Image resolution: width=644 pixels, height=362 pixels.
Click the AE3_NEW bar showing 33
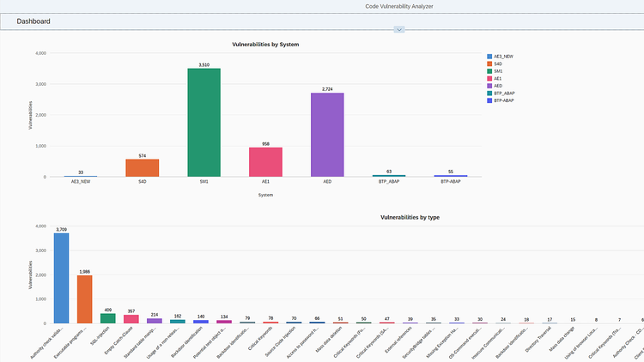pyautogui.click(x=81, y=176)
